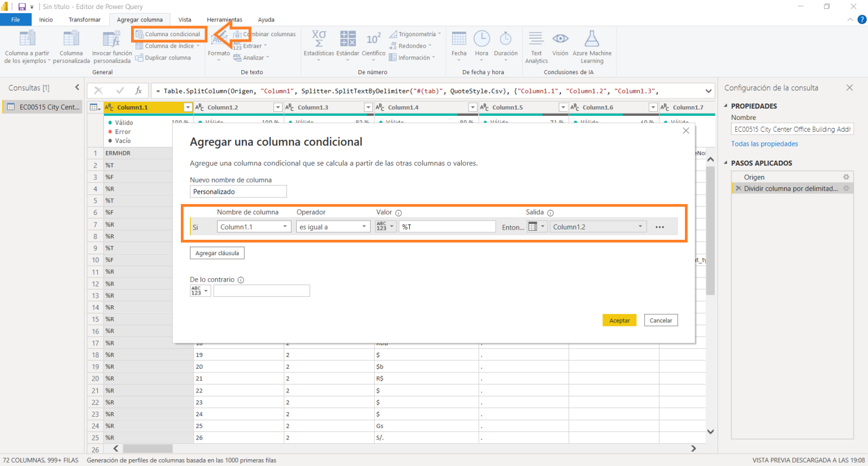This screenshot has width=868, height=466.
Task: Switch to the Transformar ribbon tab
Action: (x=84, y=19)
